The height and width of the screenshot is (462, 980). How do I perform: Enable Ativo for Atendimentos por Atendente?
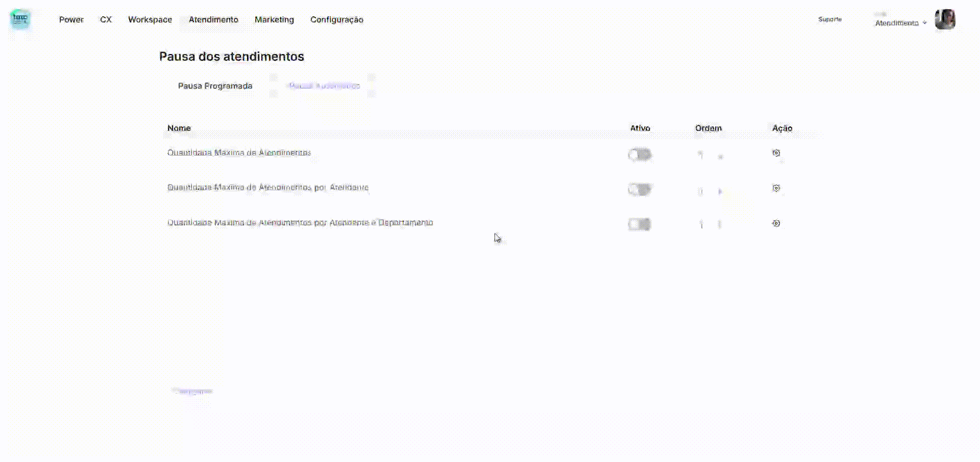point(640,190)
